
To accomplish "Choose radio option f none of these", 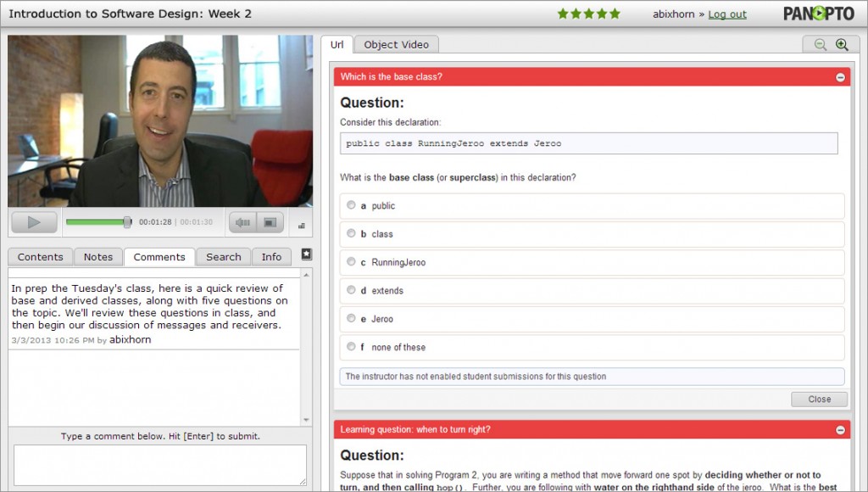I will [351, 347].
